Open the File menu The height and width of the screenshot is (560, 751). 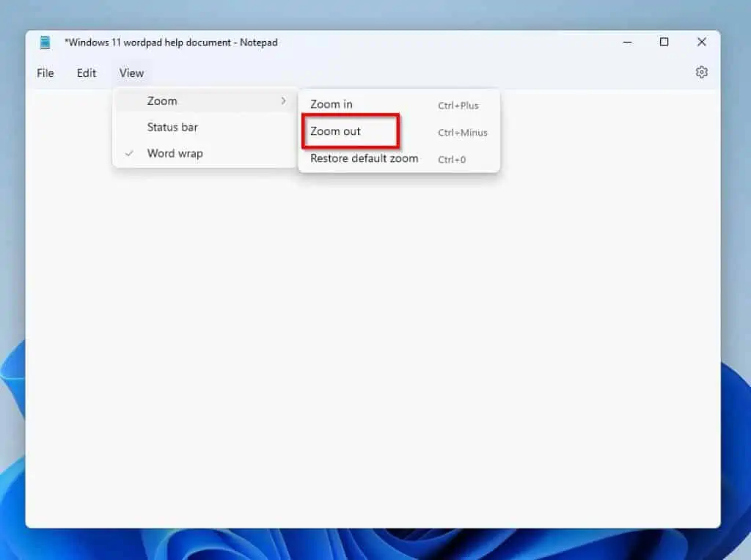point(45,73)
